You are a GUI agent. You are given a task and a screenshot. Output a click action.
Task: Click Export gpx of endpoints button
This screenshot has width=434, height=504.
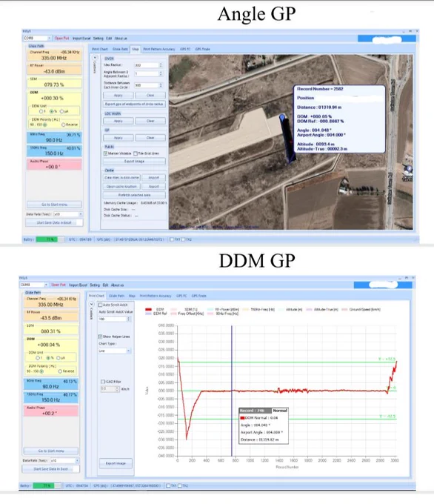[134, 105]
